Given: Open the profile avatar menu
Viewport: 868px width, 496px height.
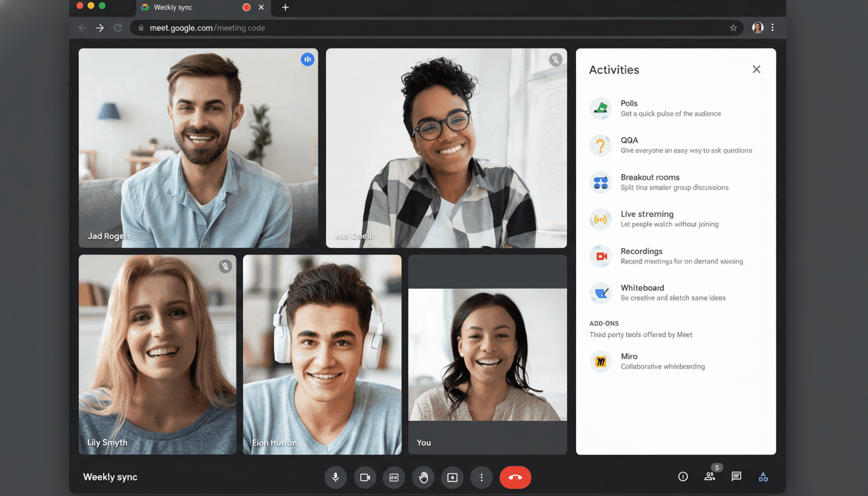Looking at the screenshot, I should (x=757, y=27).
